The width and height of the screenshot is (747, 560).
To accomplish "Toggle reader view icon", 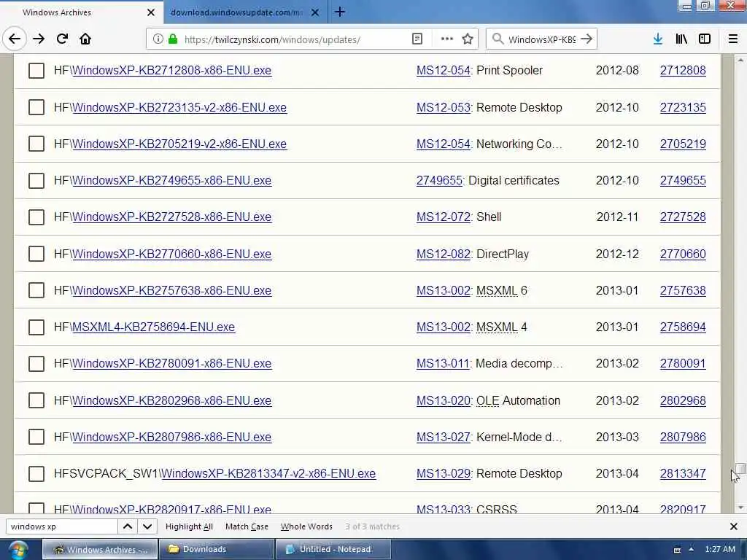I will (x=417, y=39).
